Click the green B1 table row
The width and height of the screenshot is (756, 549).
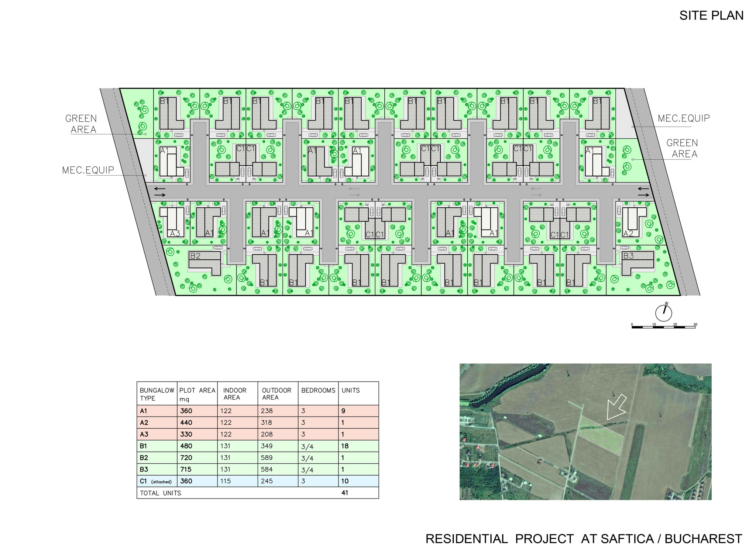pos(257,446)
